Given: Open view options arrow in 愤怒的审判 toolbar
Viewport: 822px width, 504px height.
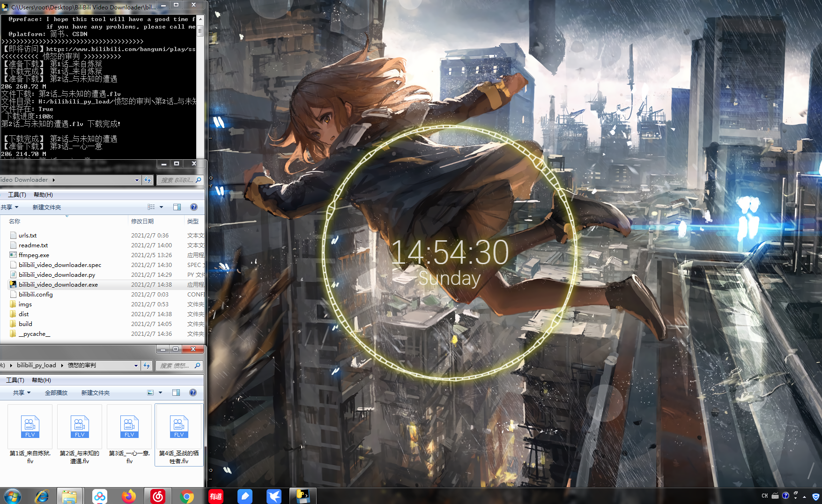Looking at the screenshot, I should pyautogui.click(x=161, y=393).
